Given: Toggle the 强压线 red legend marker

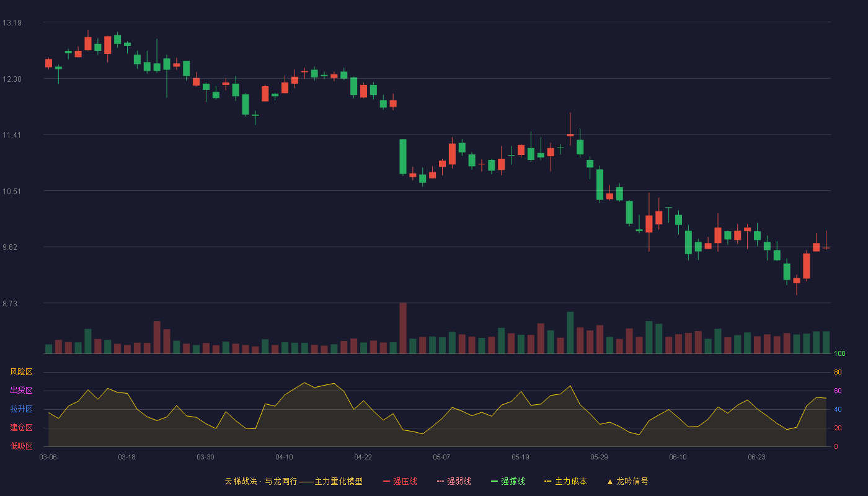Looking at the screenshot, I should point(386,481).
